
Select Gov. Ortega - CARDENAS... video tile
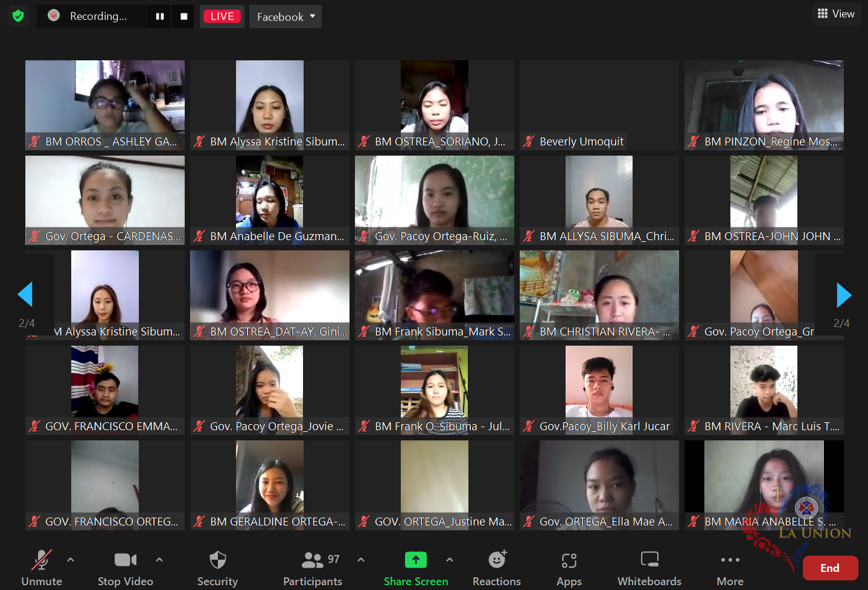pyautogui.click(x=105, y=200)
